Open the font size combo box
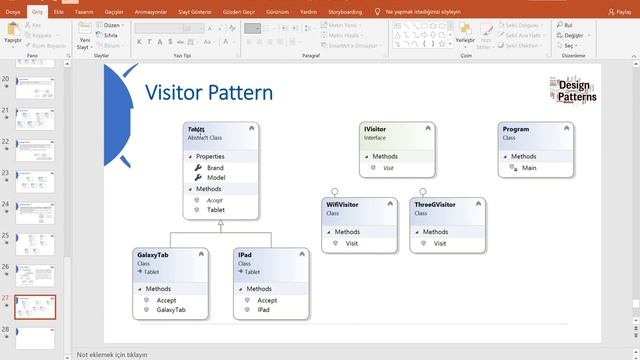Screen dimensions: 640x360 point(193,28)
